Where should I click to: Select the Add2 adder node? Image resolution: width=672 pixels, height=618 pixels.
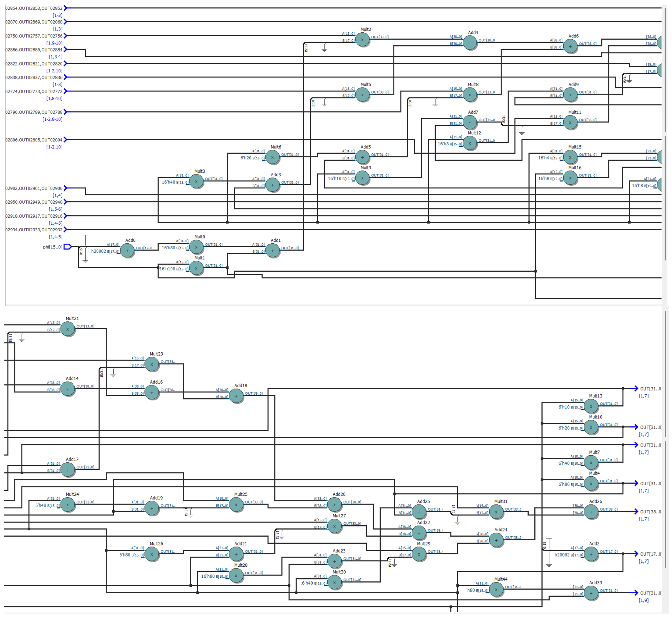click(x=591, y=554)
